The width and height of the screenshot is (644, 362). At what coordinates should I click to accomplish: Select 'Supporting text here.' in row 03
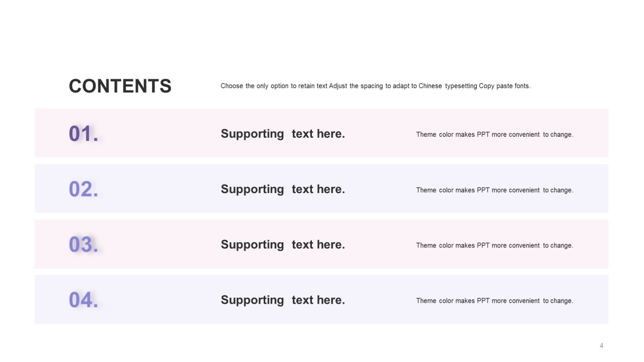pos(283,244)
